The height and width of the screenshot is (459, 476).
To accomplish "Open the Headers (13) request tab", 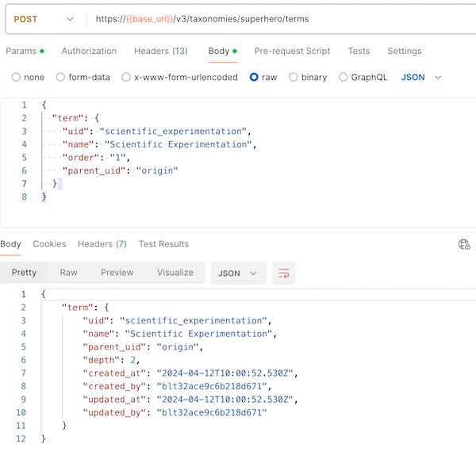I will (x=161, y=51).
